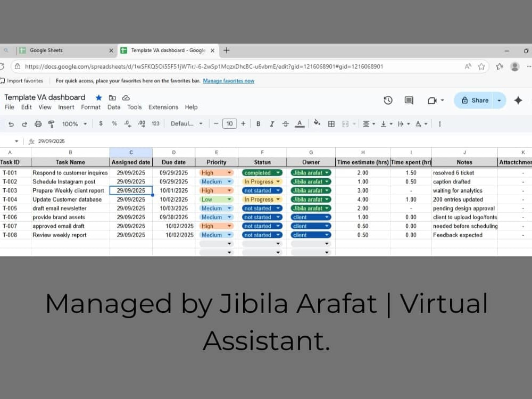
Task: Toggle bold formatting
Action: click(x=258, y=124)
